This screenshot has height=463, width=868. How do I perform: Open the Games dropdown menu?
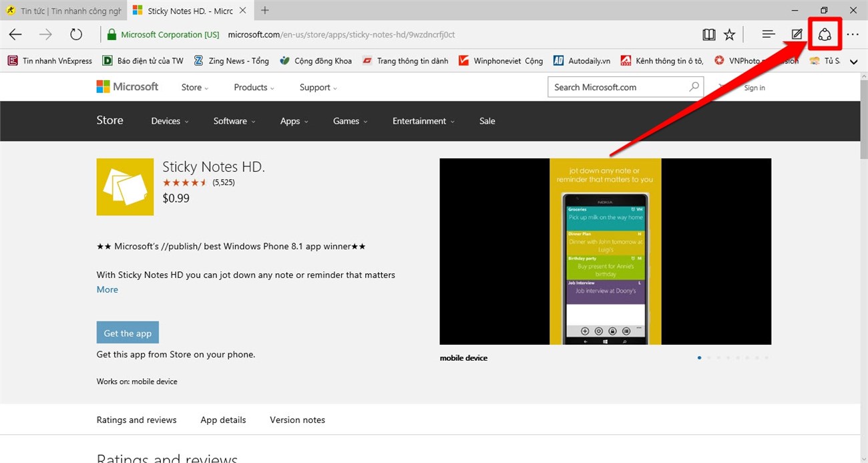(x=351, y=121)
